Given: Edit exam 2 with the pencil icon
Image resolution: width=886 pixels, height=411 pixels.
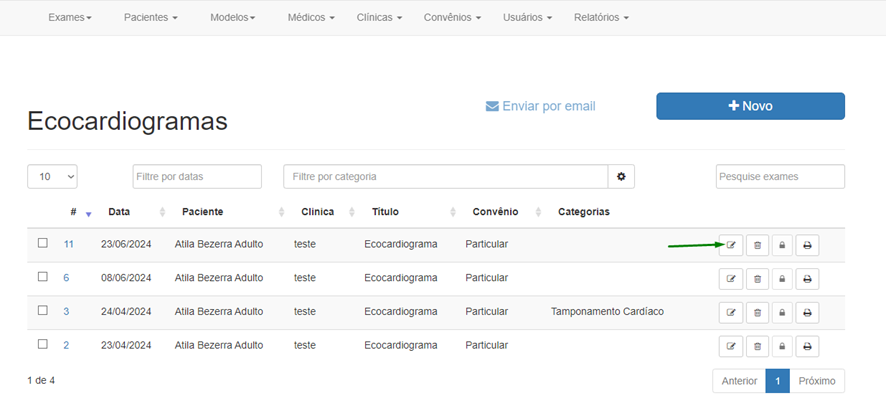Looking at the screenshot, I should tap(731, 346).
